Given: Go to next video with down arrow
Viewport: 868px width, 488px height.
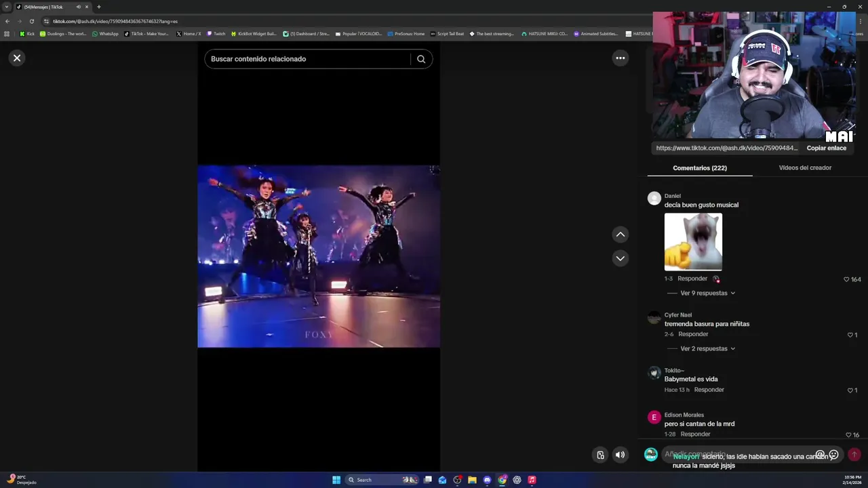Looking at the screenshot, I should pos(620,258).
